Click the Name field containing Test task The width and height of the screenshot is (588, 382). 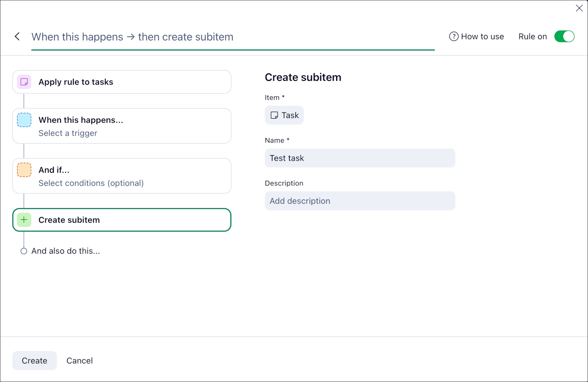click(x=360, y=158)
